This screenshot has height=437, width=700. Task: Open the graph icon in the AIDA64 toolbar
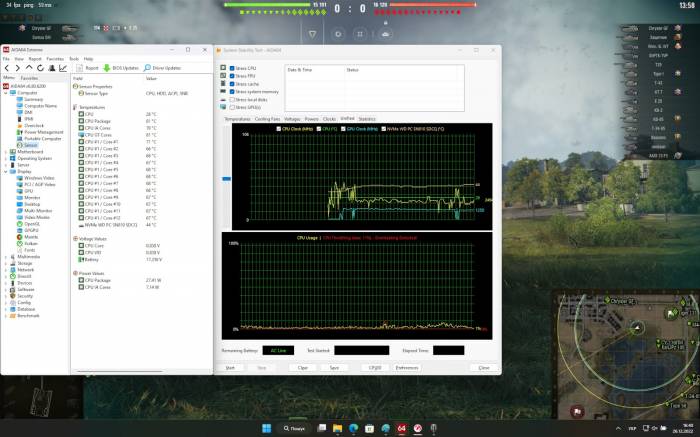[63, 68]
